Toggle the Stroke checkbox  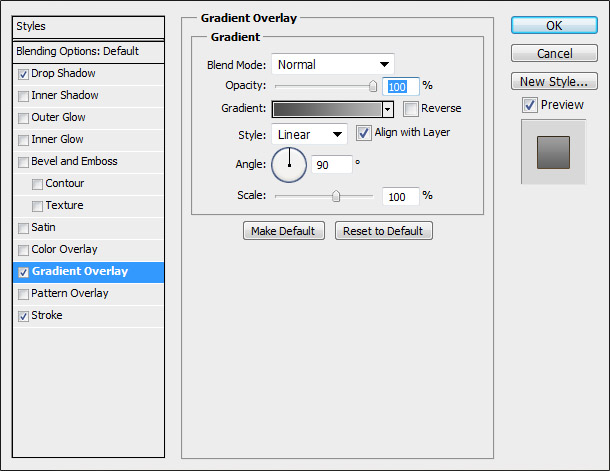click(23, 316)
